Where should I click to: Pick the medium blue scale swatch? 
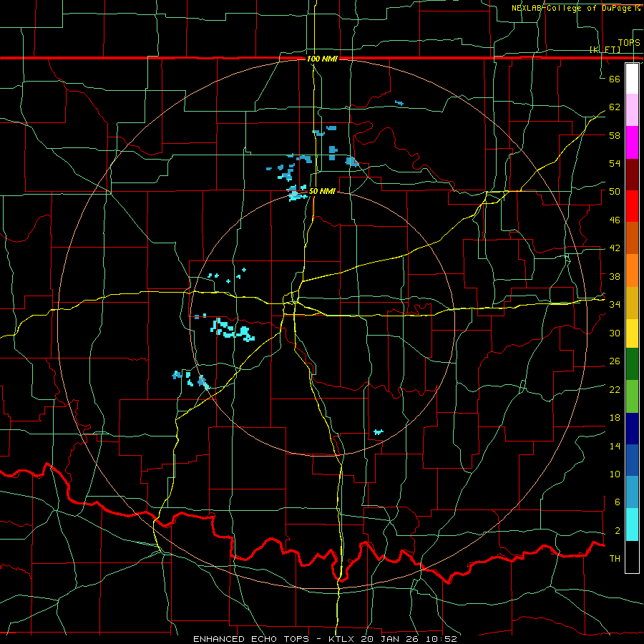pyautogui.click(x=632, y=460)
